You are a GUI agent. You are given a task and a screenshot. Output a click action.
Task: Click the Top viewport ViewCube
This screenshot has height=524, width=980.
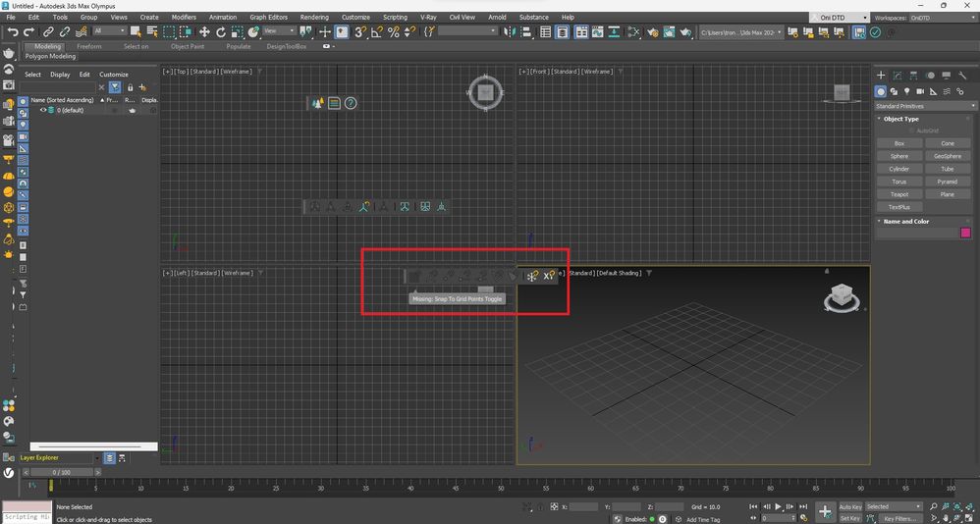click(x=486, y=93)
